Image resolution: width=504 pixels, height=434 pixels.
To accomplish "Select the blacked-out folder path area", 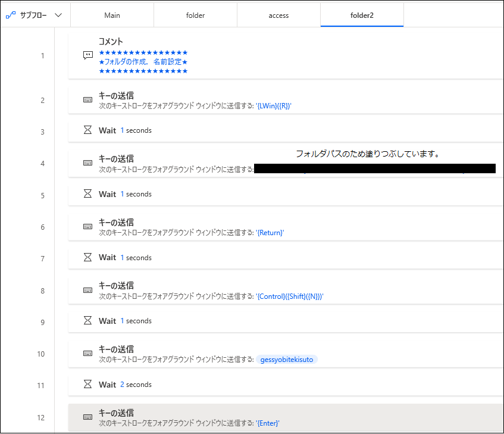I will [x=376, y=168].
